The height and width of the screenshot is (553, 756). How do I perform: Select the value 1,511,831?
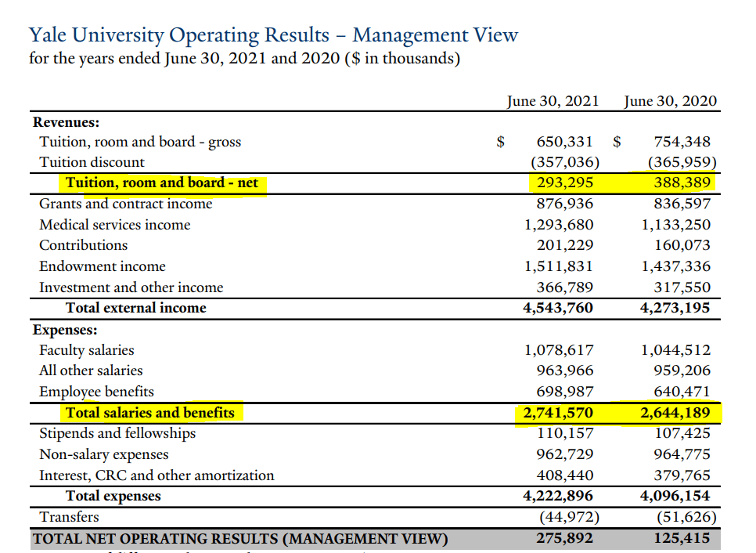pos(560,266)
